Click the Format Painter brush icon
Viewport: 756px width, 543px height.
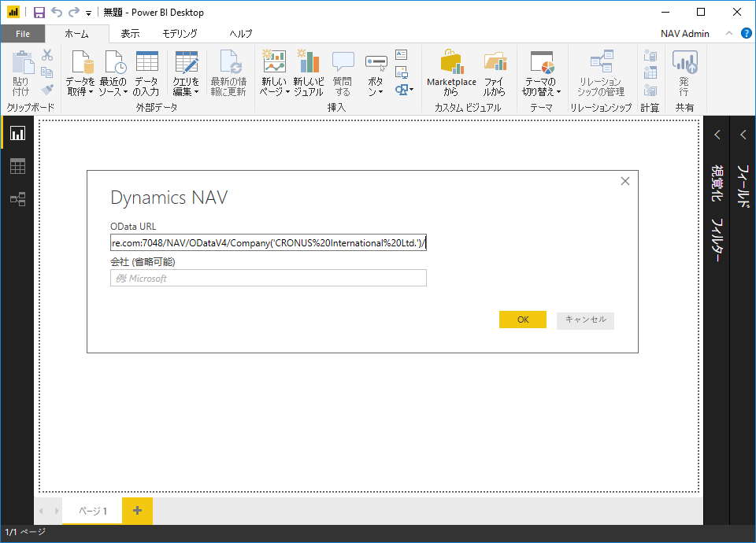tap(46, 90)
